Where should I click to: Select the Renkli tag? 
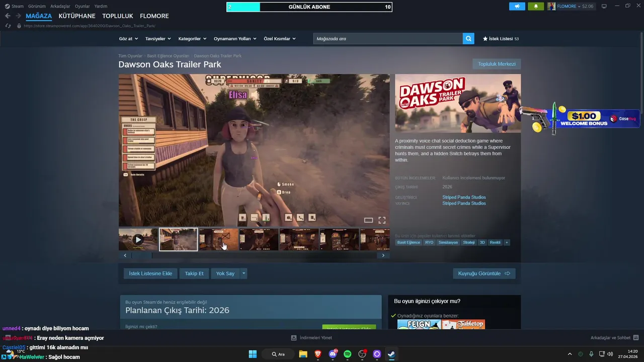point(495,242)
